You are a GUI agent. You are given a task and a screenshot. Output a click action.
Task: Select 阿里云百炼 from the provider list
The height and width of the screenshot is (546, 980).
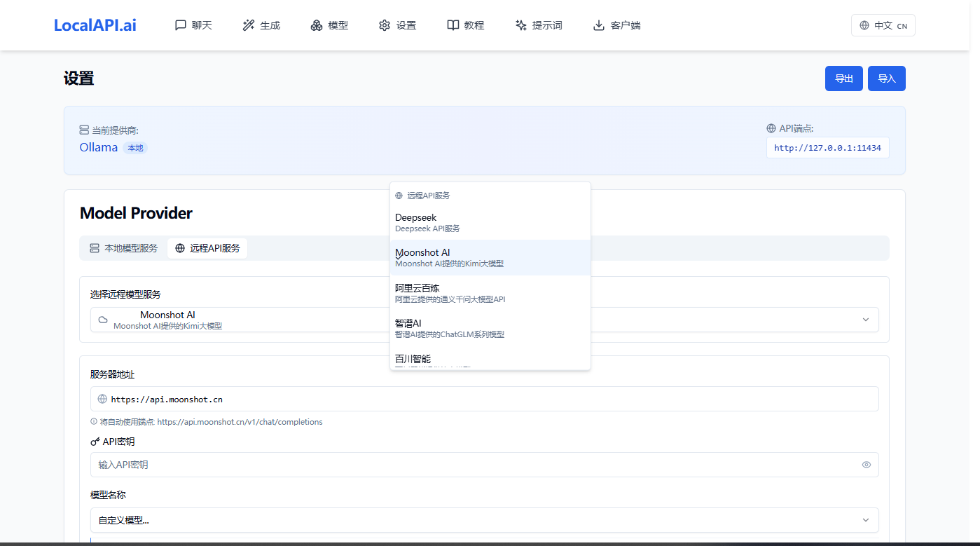pos(490,293)
